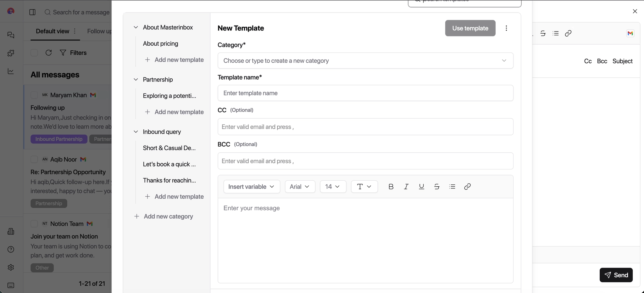Click the Use template button
Screen dimensions: 644x293
pos(470,28)
